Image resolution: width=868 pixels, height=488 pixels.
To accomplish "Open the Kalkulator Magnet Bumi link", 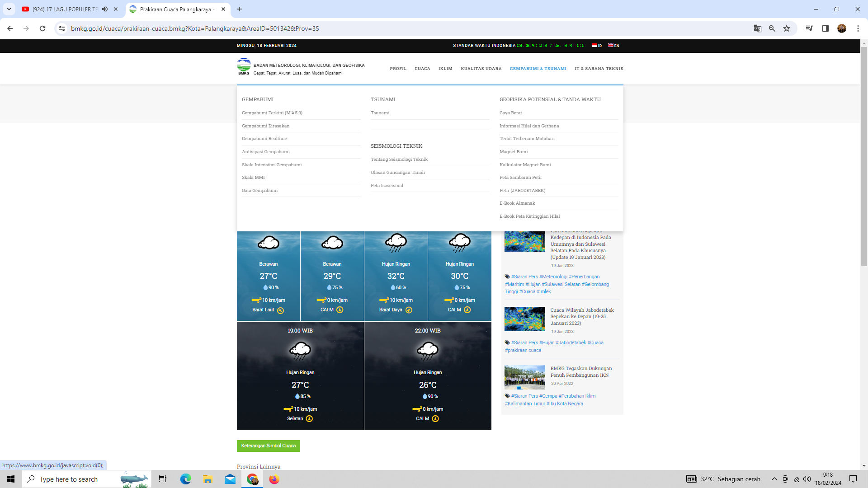I will pos(525,165).
